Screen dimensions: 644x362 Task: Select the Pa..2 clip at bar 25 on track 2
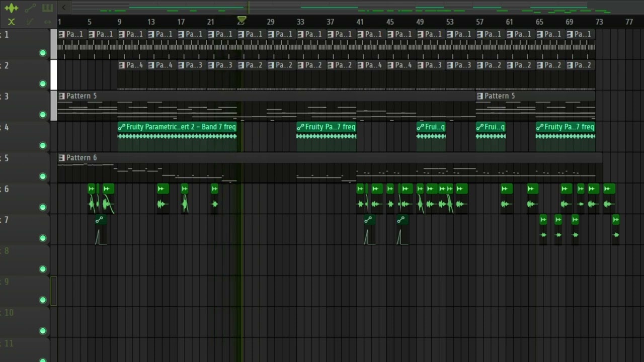[252, 75]
